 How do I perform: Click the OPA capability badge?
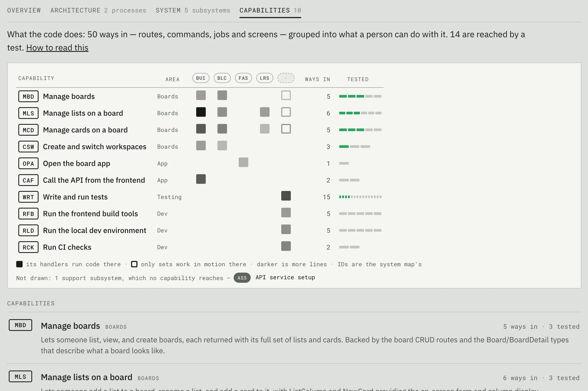coord(28,163)
